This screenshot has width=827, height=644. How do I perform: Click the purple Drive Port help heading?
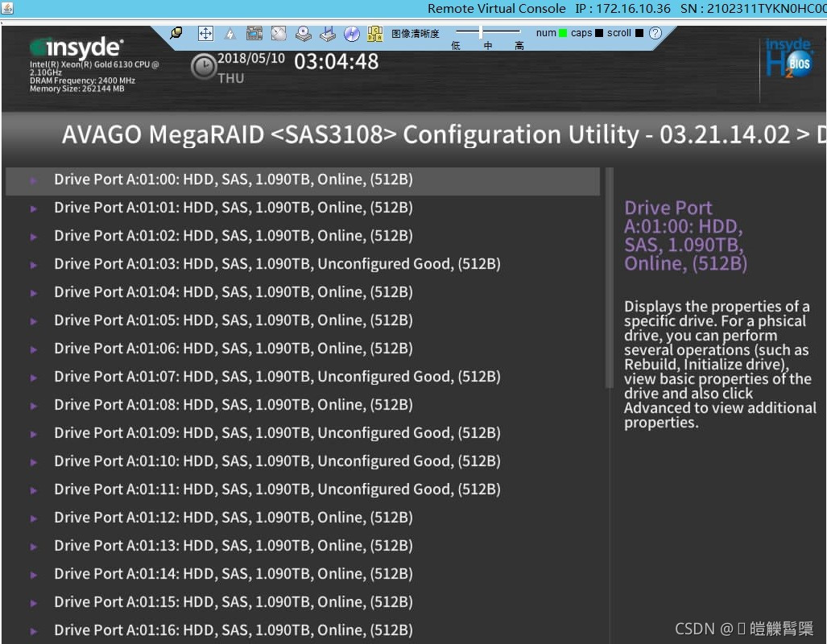pyautogui.click(x=685, y=236)
